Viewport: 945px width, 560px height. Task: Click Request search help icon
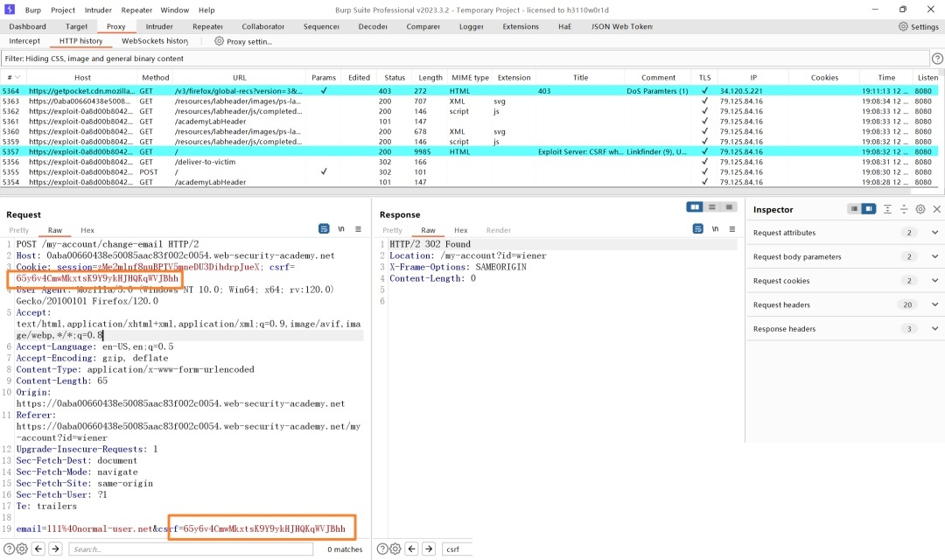click(x=9, y=549)
